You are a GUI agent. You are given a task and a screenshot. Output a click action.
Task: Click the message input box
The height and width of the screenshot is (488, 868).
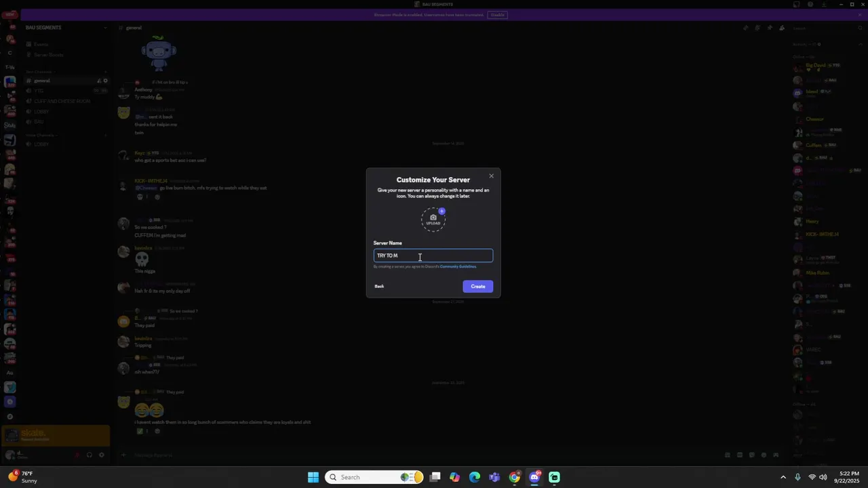pyautogui.click(x=420, y=455)
